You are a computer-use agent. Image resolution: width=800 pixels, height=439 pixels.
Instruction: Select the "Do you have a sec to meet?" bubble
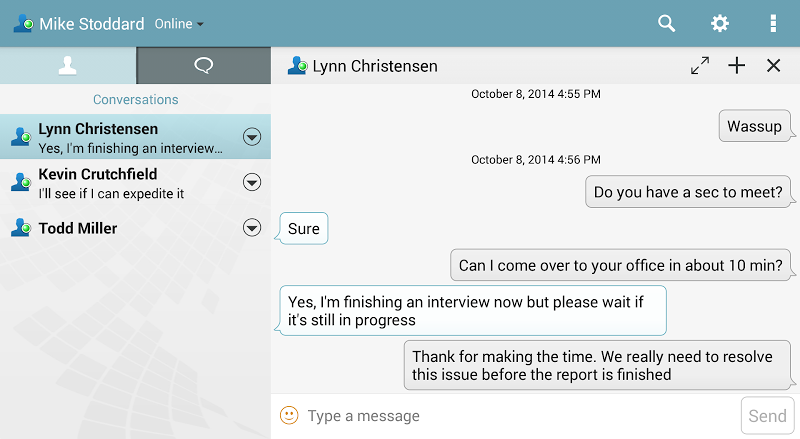click(688, 192)
